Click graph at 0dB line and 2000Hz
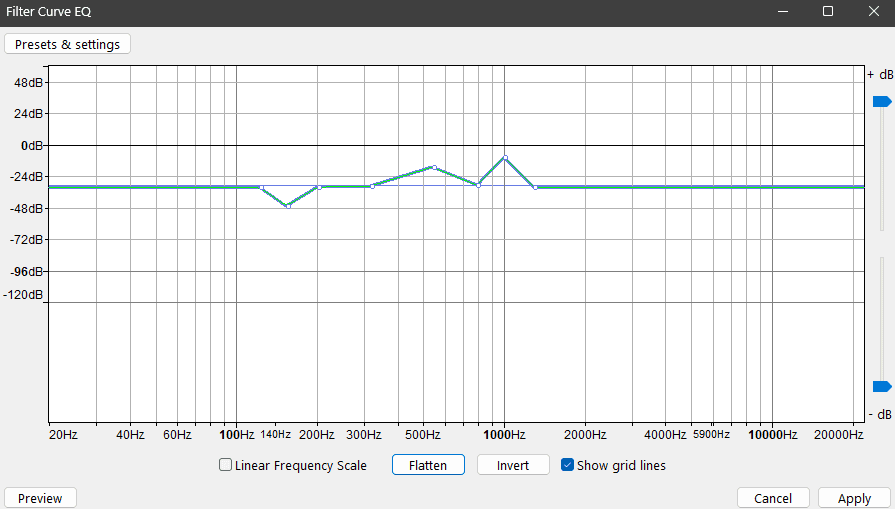Image resolution: width=895 pixels, height=509 pixels. 586,146
